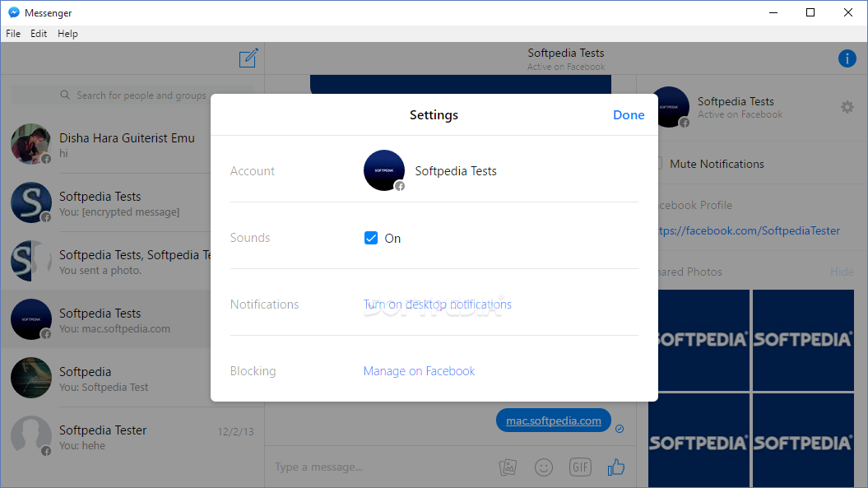The image size is (868, 488).
Task: Open the Softpedia Tester conversation from 12/2/13
Action: [x=132, y=436]
